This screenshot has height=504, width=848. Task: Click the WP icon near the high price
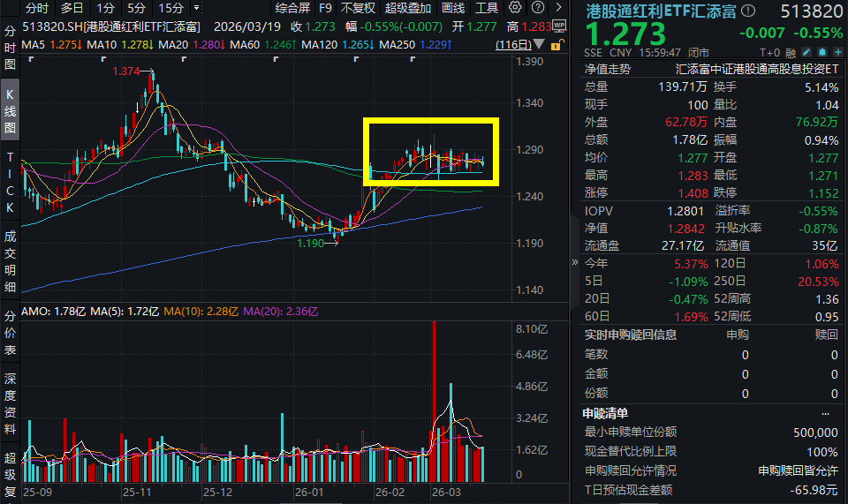(x=561, y=26)
